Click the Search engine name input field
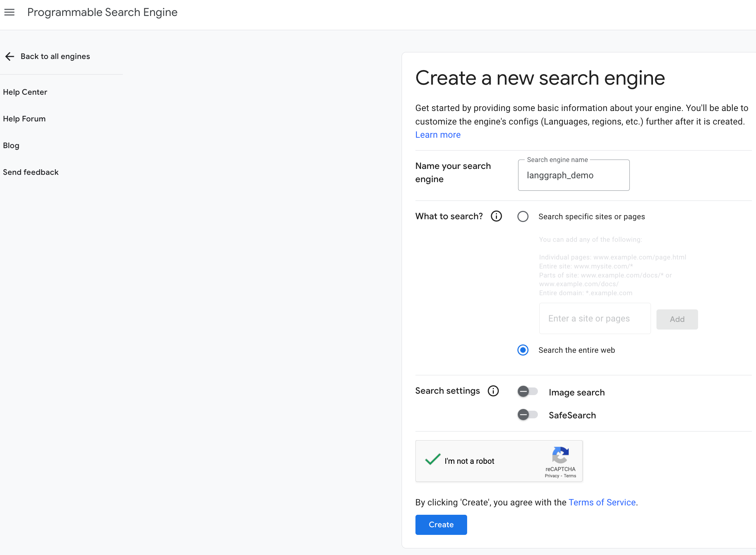 [574, 174]
